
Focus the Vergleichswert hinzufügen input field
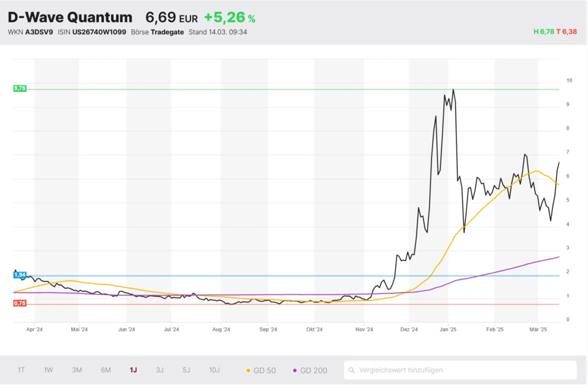(x=465, y=370)
